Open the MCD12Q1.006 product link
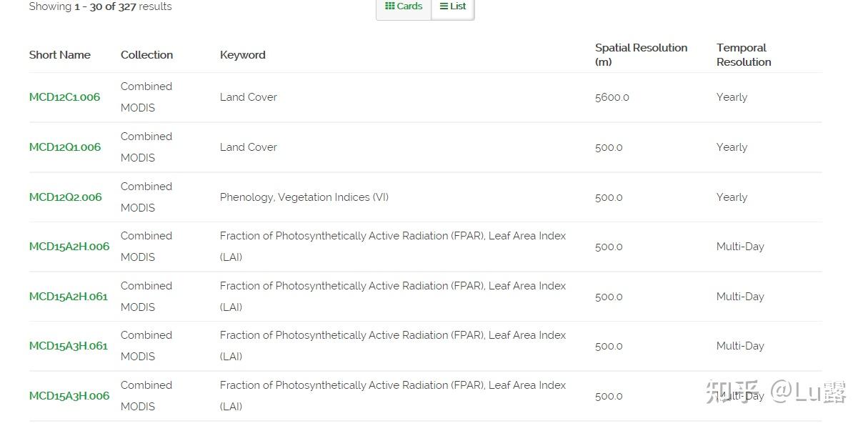 [x=65, y=147]
